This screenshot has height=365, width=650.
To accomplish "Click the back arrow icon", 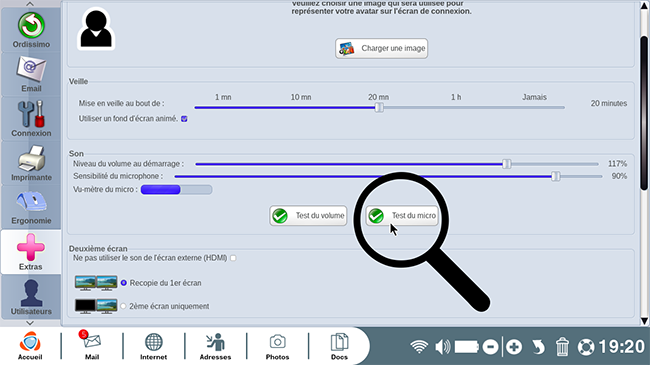I will tap(538, 347).
